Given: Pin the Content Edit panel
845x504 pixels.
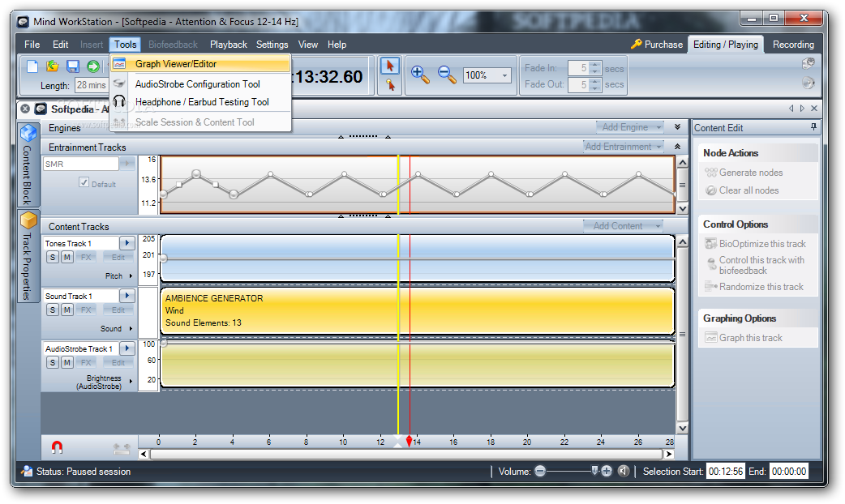Looking at the screenshot, I should (x=813, y=127).
